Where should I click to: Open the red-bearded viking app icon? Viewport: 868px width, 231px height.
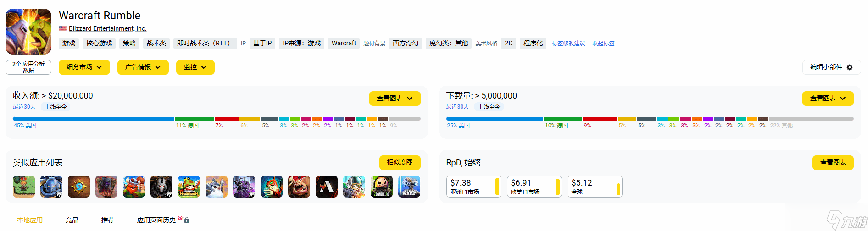click(134, 187)
